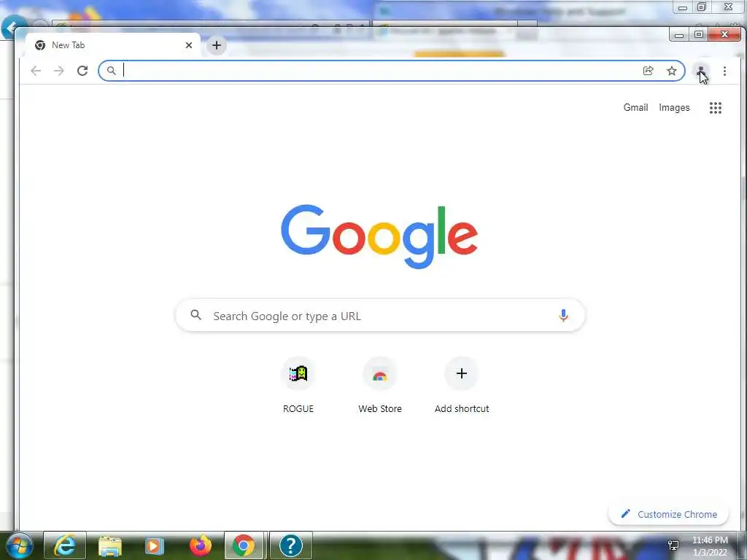Go back using the back arrow

[x=36, y=71]
